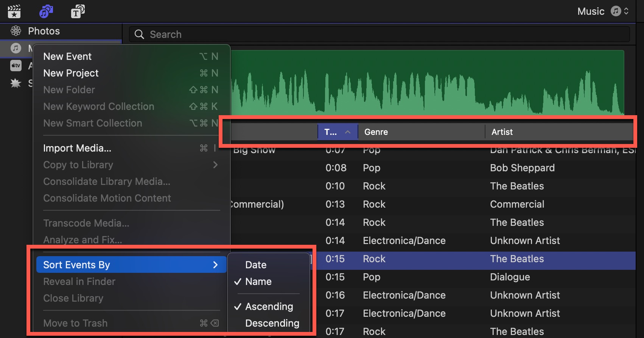Select Transcode Media… entry

pyautogui.click(x=131, y=223)
